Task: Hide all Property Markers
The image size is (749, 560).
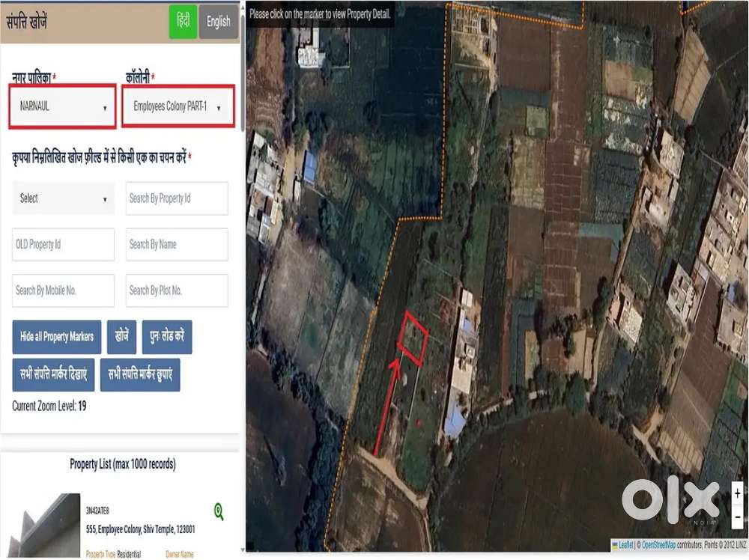Action: (57, 337)
